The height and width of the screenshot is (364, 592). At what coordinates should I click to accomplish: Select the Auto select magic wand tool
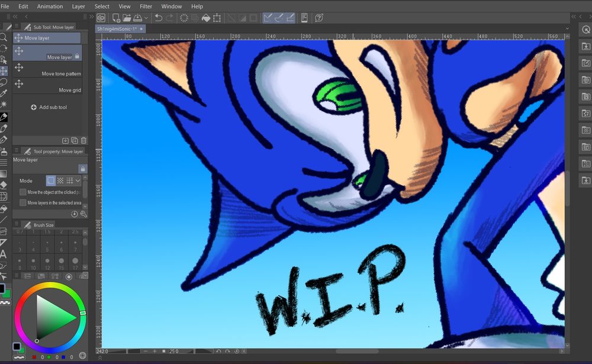pos(3,105)
